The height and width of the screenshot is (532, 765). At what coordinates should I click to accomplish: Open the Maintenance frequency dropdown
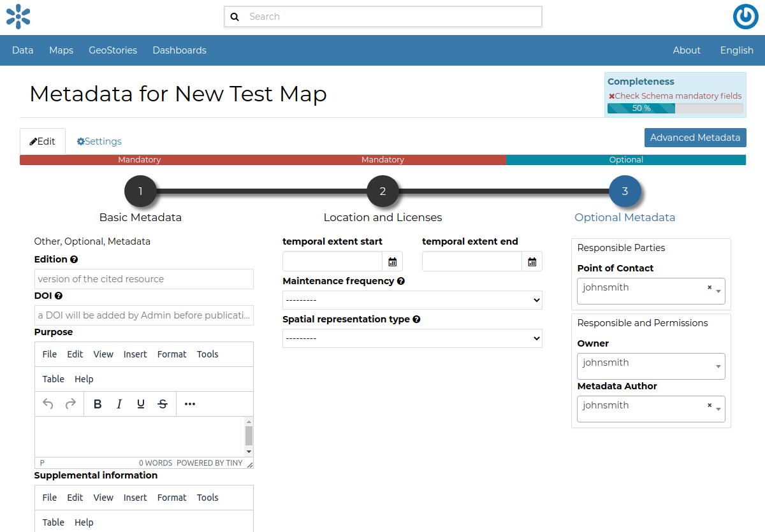[x=412, y=299]
